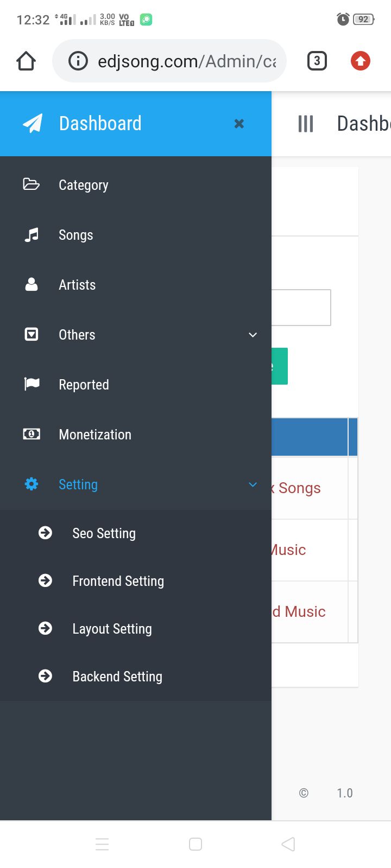Click the green button behind the sidebar
Screen dimensions: 391x868
click(280, 366)
